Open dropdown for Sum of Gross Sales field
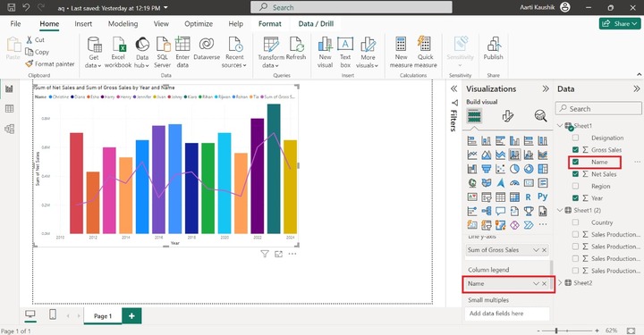The width and height of the screenshot is (644, 335). pyautogui.click(x=536, y=250)
